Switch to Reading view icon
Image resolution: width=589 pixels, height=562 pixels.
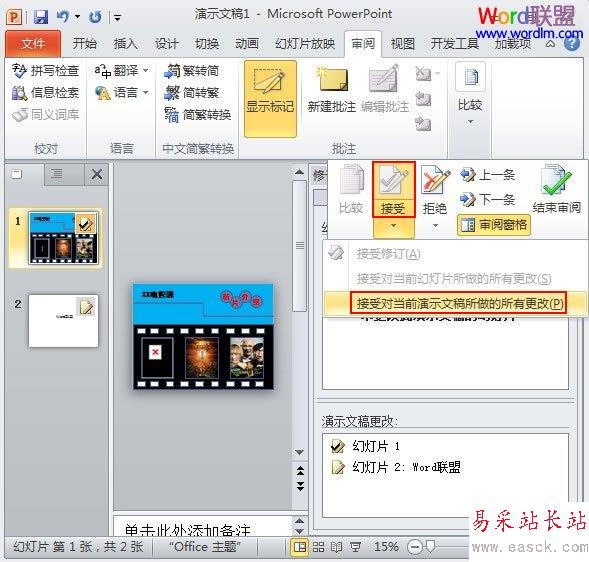(337, 547)
